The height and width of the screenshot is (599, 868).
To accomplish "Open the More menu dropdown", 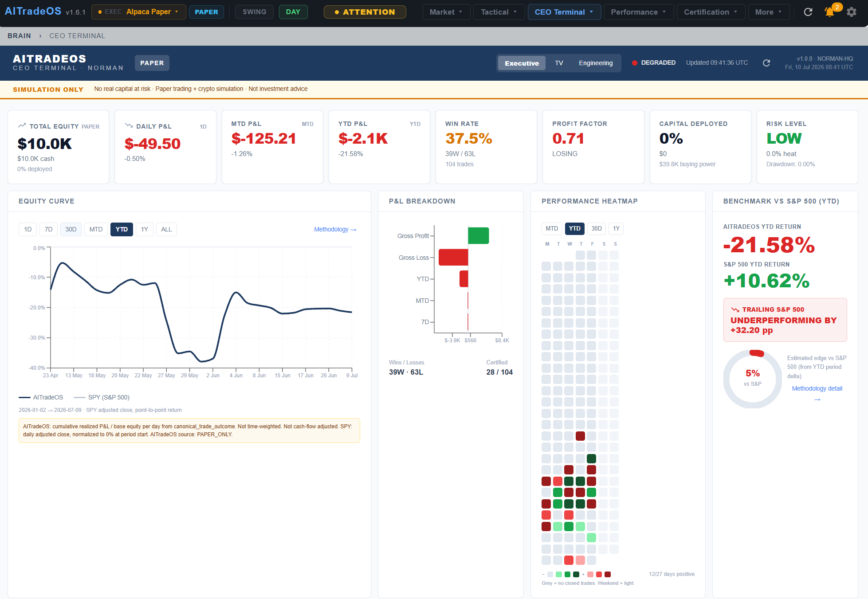I will [x=769, y=12].
